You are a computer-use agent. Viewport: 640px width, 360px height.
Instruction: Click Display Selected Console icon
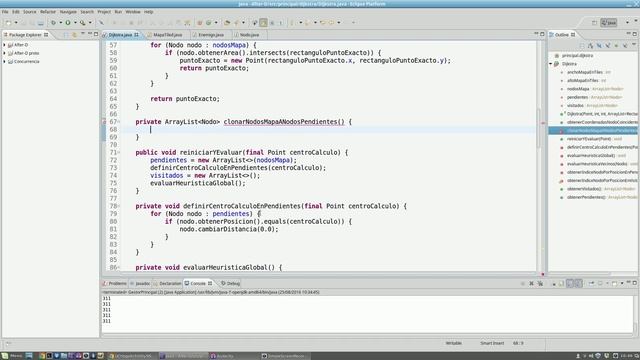click(601, 283)
